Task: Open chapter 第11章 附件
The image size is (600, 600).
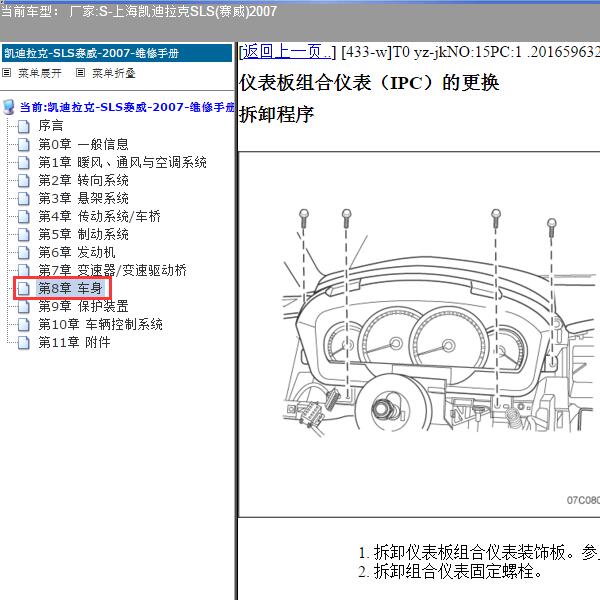Action: (x=74, y=342)
